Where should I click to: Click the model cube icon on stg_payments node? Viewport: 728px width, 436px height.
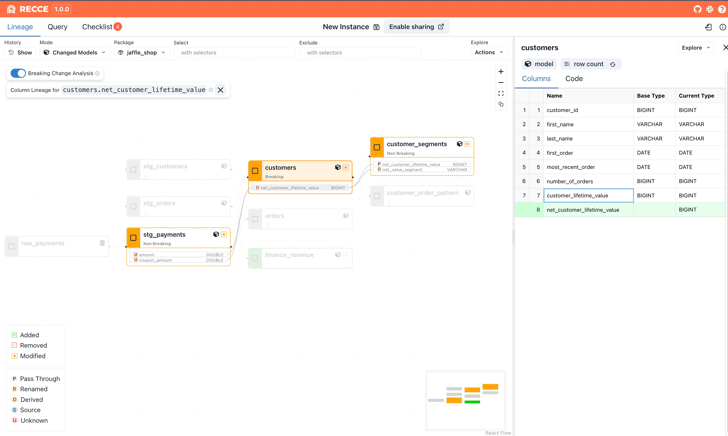click(x=216, y=234)
